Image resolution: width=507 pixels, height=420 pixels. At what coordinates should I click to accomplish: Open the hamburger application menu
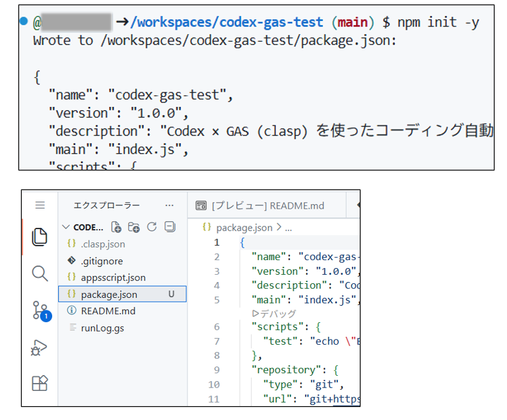(x=40, y=205)
